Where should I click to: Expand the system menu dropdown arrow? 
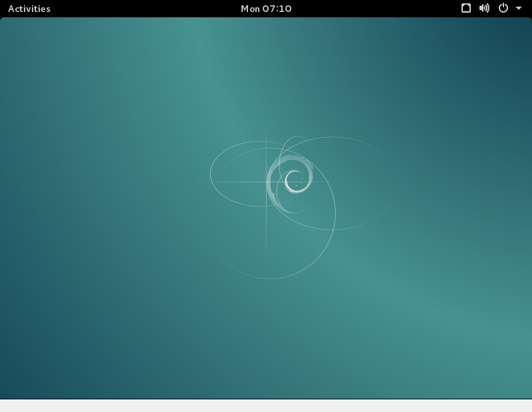[519, 8]
